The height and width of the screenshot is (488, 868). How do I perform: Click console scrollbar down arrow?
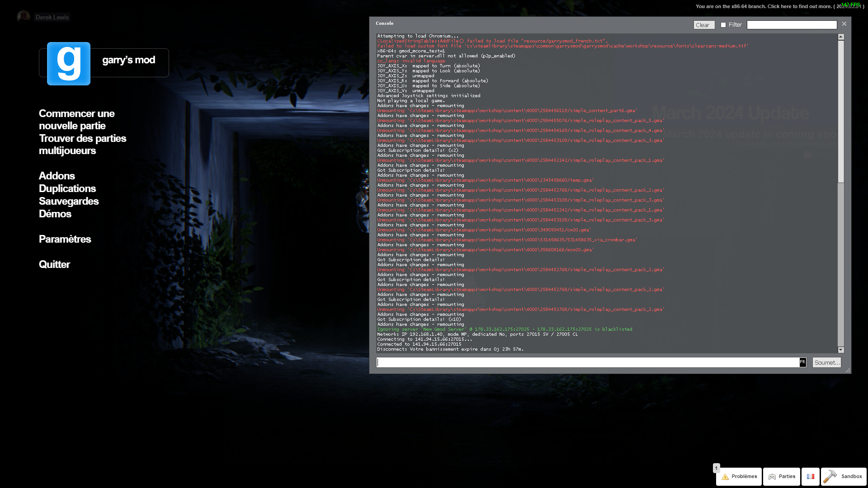pyautogui.click(x=841, y=350)
